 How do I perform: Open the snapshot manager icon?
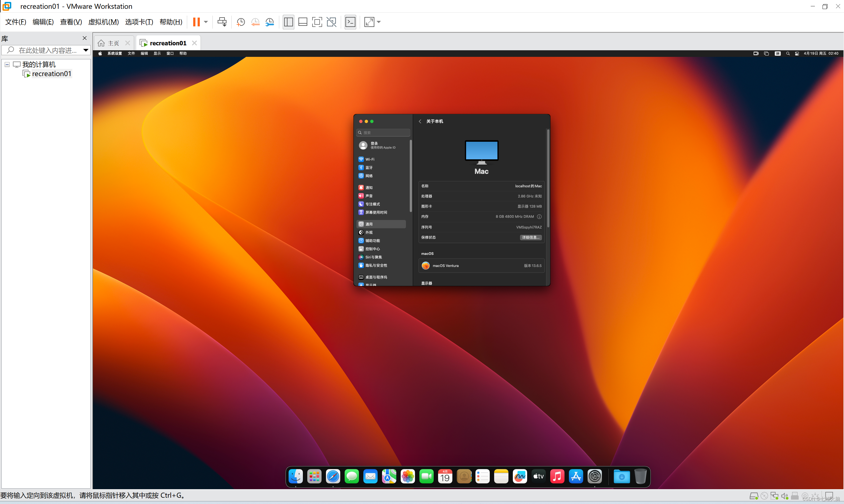point(270,22)
